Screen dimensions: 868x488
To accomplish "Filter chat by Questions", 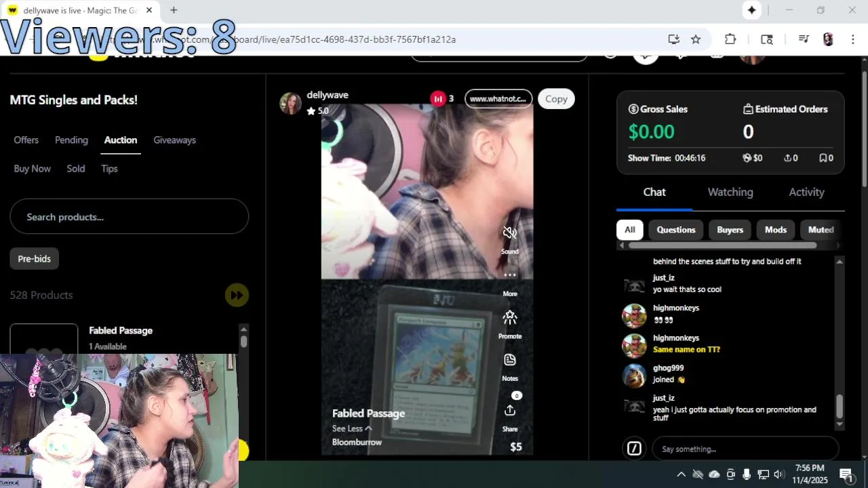I will [676, 230].
